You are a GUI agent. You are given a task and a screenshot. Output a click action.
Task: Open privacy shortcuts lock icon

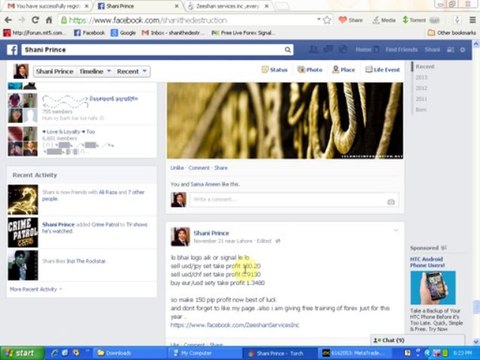[450, 50]
